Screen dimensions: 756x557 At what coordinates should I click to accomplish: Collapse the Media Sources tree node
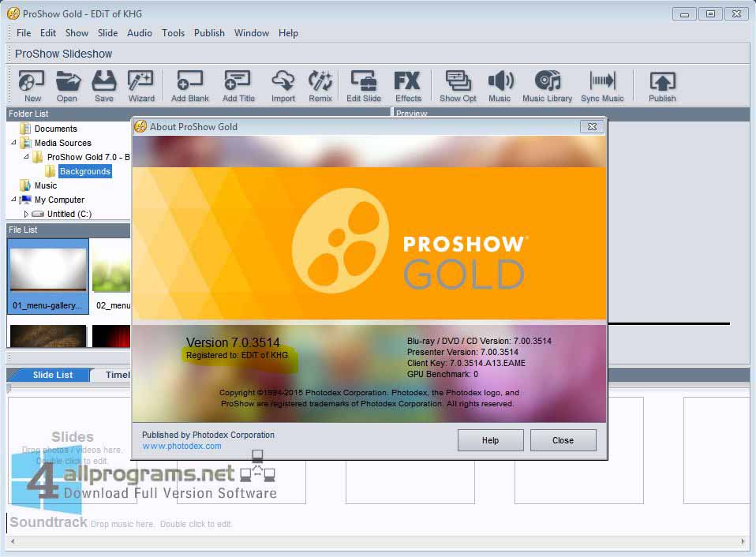point(13,143)
